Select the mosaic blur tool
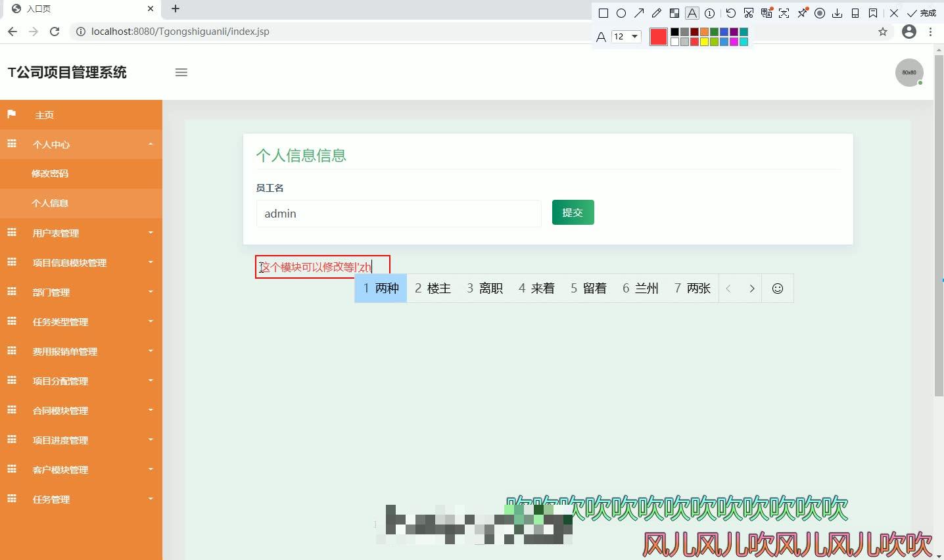This screenshot has width=944, height=560. (674, 12)
